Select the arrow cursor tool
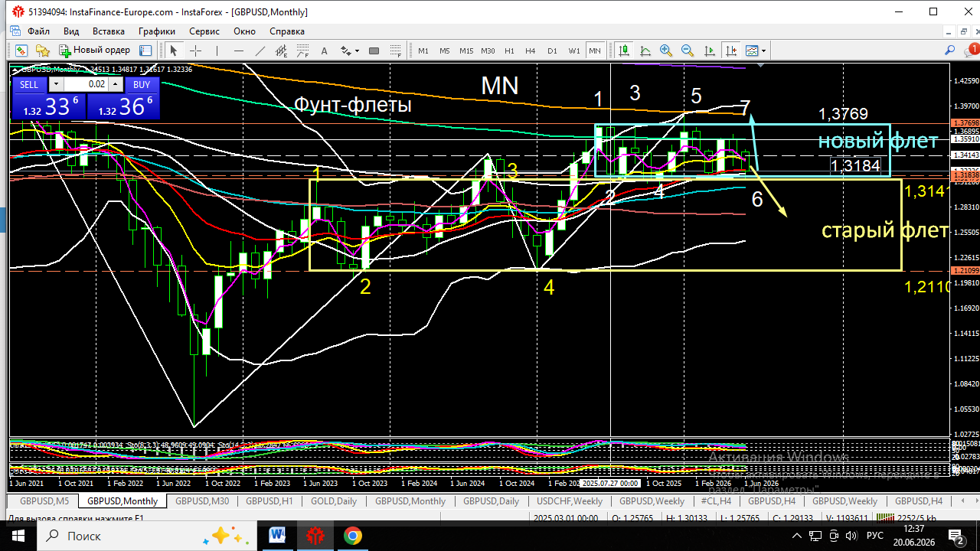The width and height of the screenshot is (980, 551). pyautogui.click(x=174, y=51)
